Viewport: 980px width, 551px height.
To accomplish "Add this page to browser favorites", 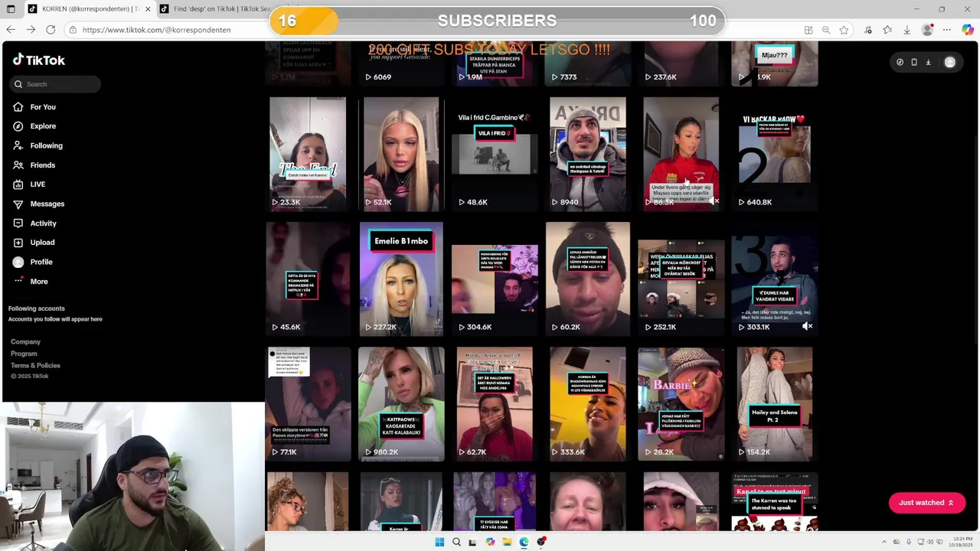I will (x=844, y=30).
